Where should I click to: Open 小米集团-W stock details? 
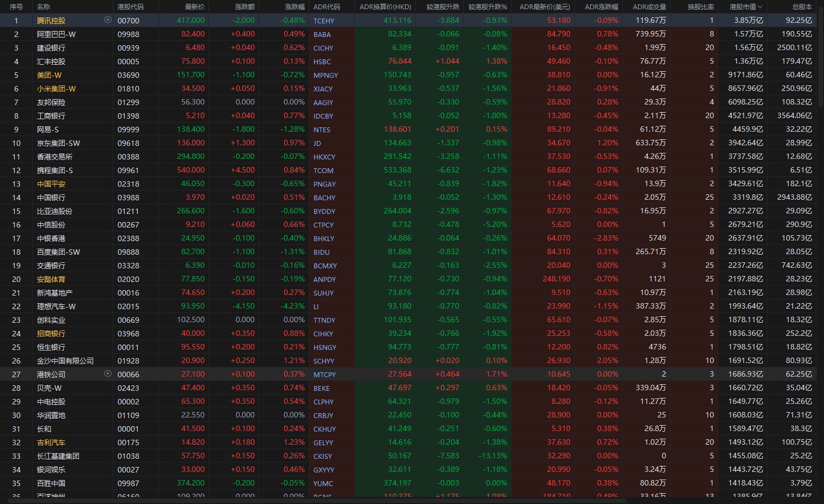[56, 89]
